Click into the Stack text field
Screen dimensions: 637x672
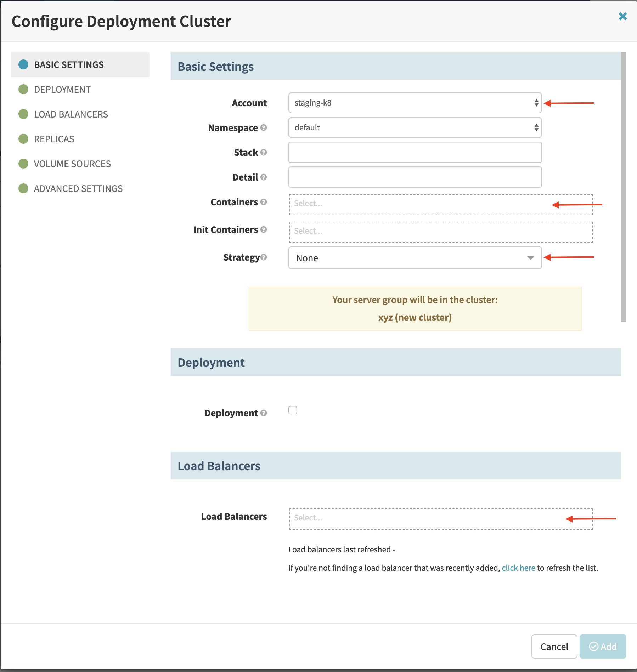coord(415,152)
